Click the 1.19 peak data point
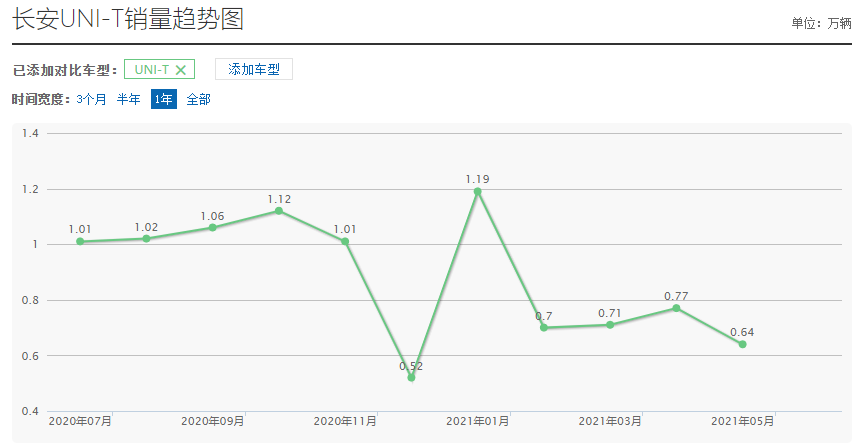 click(x=478, y=191)
